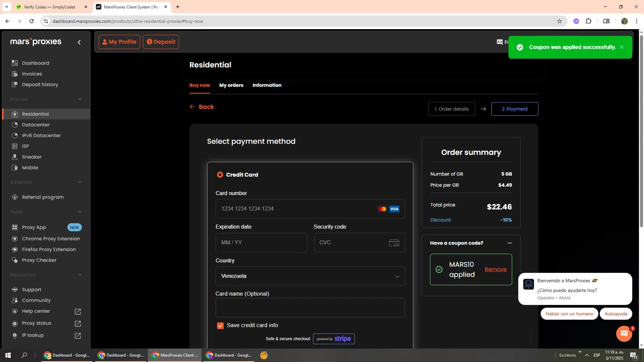Collapse the Resources sidebar section
The height and width of the screenshot is (362, 644).
coord(80,275)
